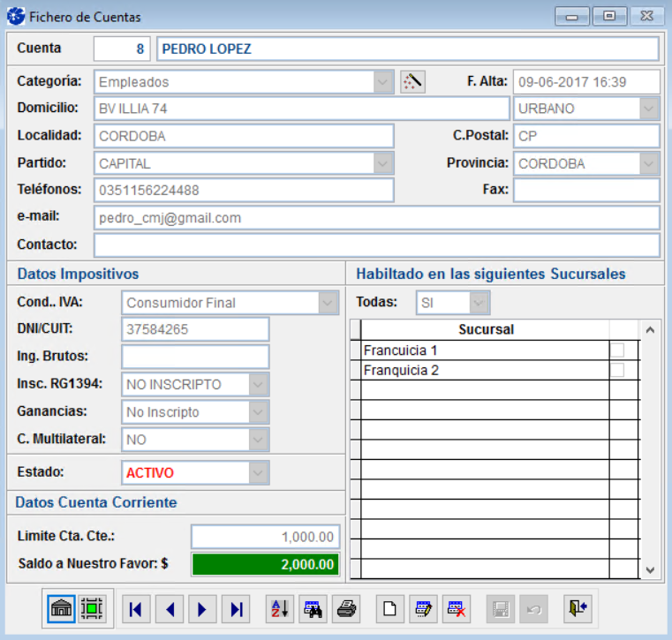672x640 pixels.
Task: Jump to the last account record
Action: click(x=237, y=609)
